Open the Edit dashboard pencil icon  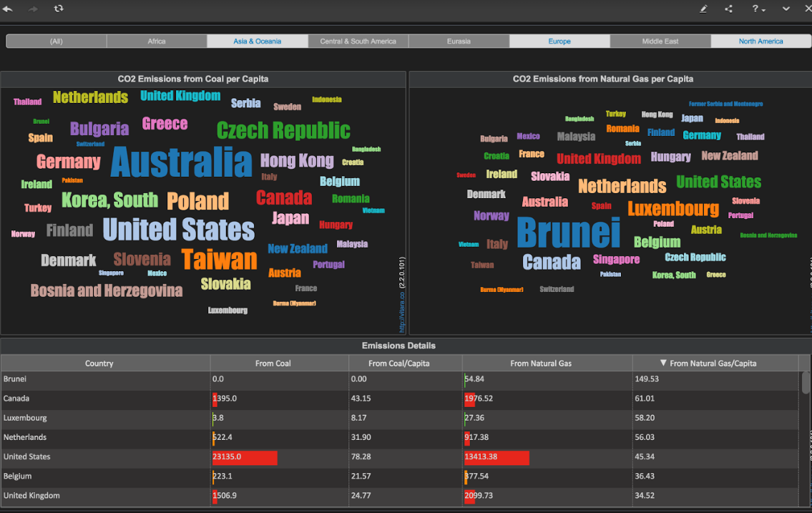[704, 9]
